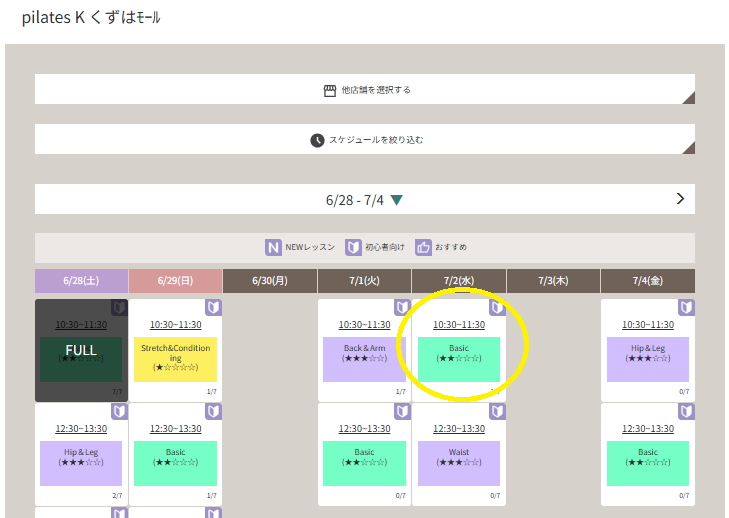Select the 7/3(木) day header
Image resolution: width=729 pixels, height=518 pixels.
click(x=553, y=281)
